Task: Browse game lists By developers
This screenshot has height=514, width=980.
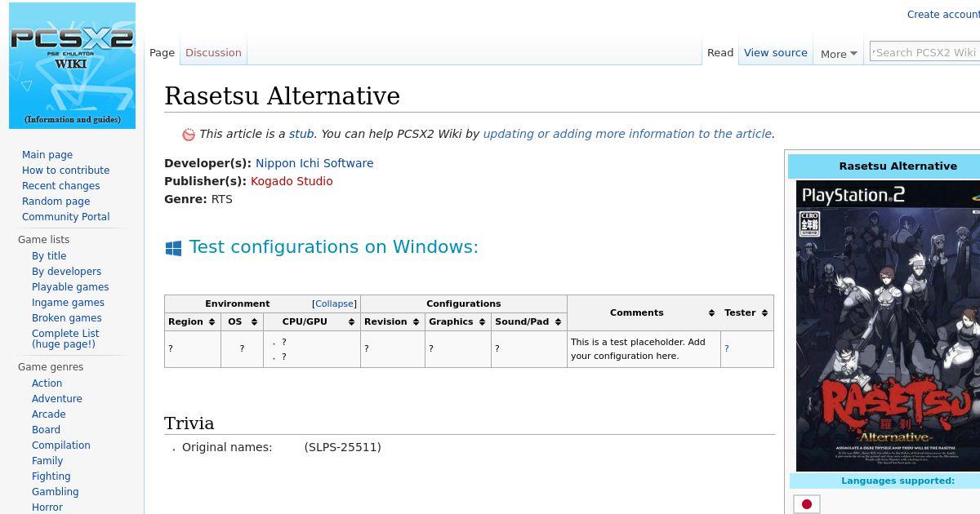Action: coord(66,272)
